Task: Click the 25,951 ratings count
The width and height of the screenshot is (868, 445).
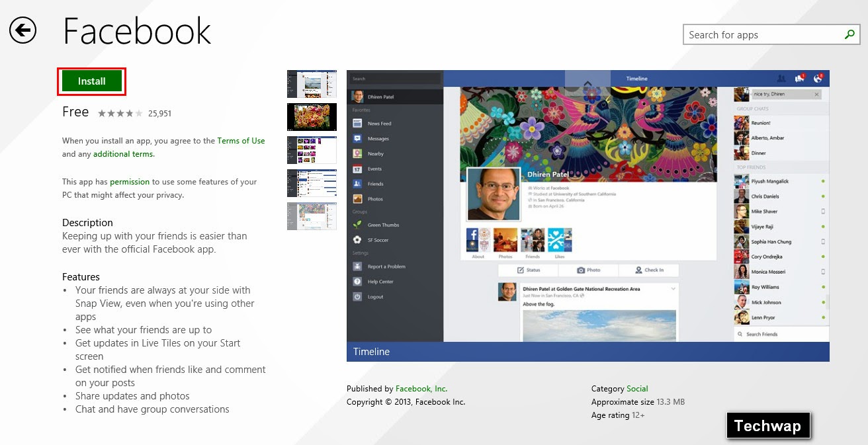Action: [160, 114]
